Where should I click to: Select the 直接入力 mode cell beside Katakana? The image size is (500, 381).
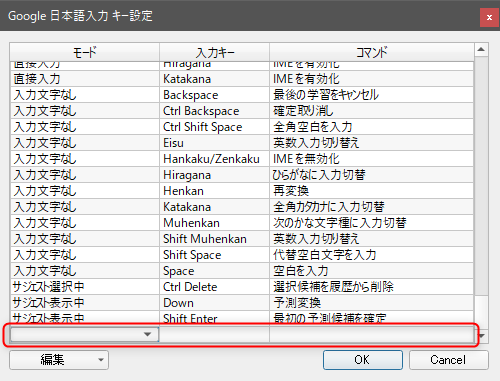click(85, 79)
